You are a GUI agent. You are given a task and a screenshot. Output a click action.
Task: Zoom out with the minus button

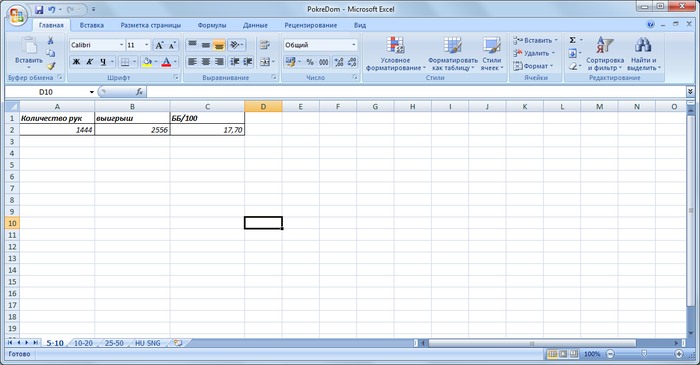pyautogui.click(x=610, y=354)
